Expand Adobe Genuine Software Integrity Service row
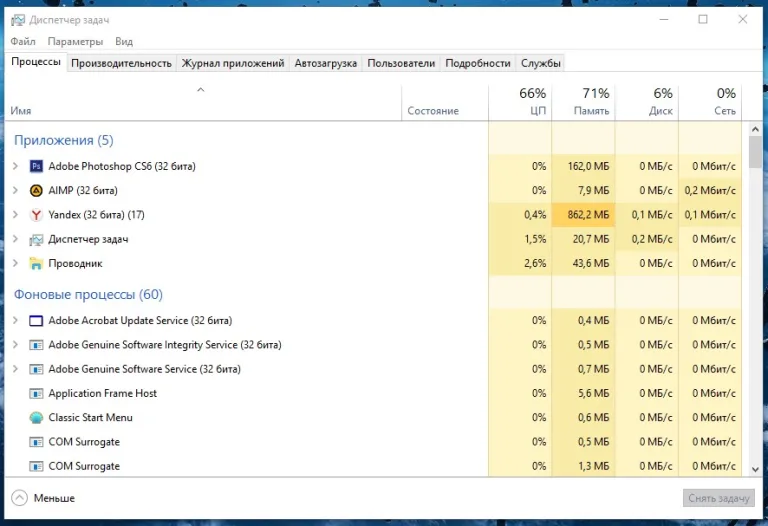The image size is (768, 526). pyautogui.click(x=15, y=345)
